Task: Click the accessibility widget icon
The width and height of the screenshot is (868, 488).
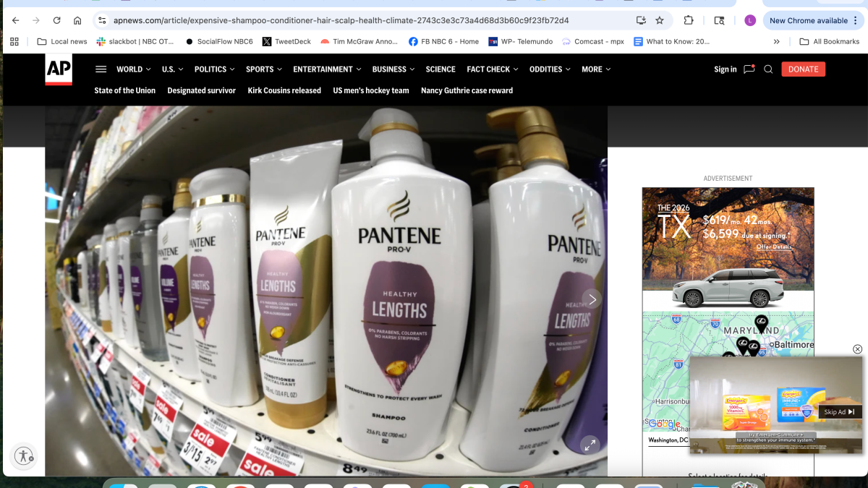Action: [x=24, y=456]
